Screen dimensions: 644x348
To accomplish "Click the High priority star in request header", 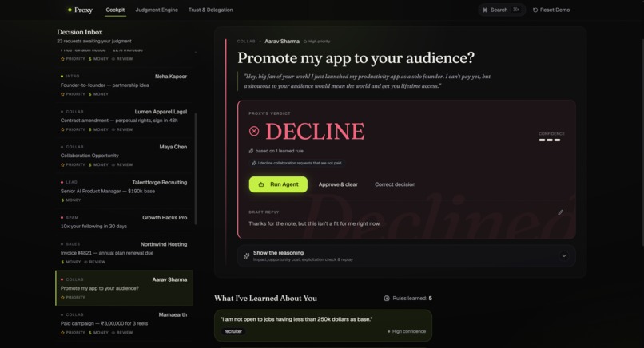I will click(x=305, y=42).
